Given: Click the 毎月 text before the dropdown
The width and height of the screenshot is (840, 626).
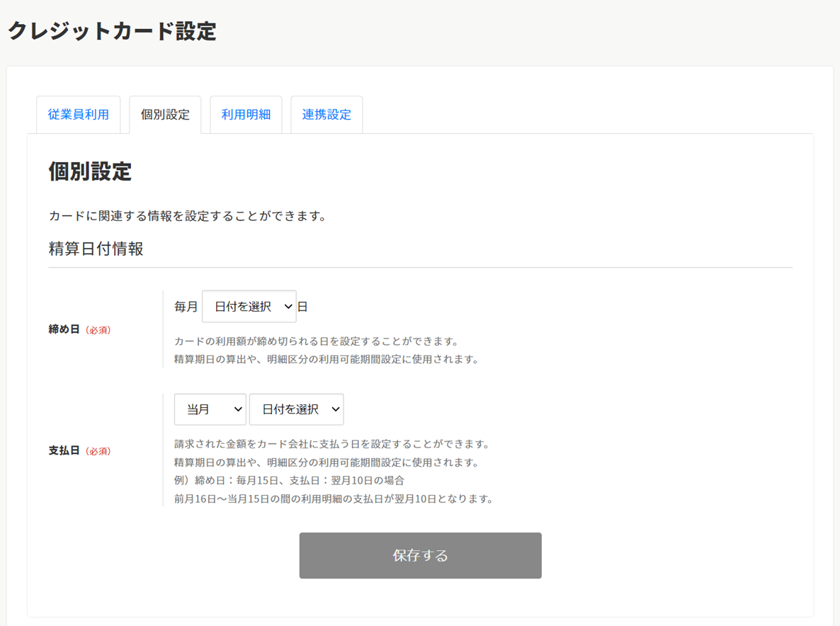Looking at the screenshot, I should [x=186, y=307].
